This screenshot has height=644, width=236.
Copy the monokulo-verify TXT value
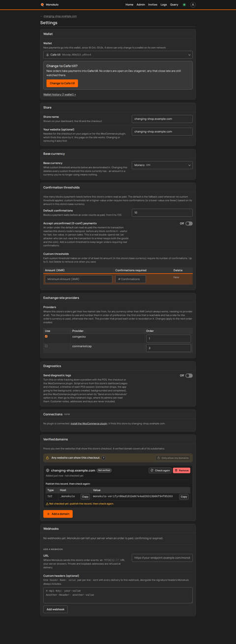[x=184, y=497]
